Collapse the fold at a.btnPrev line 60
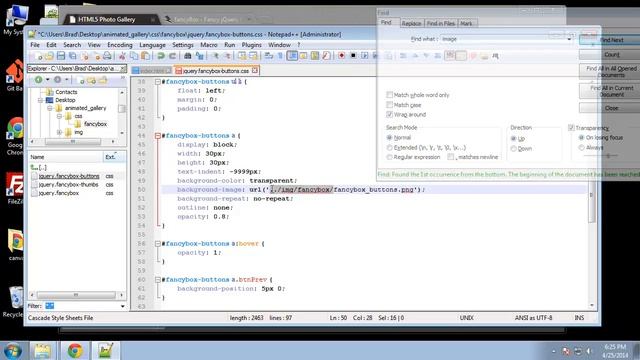Screen dimensions: 640x360 [x=158, y=280]
